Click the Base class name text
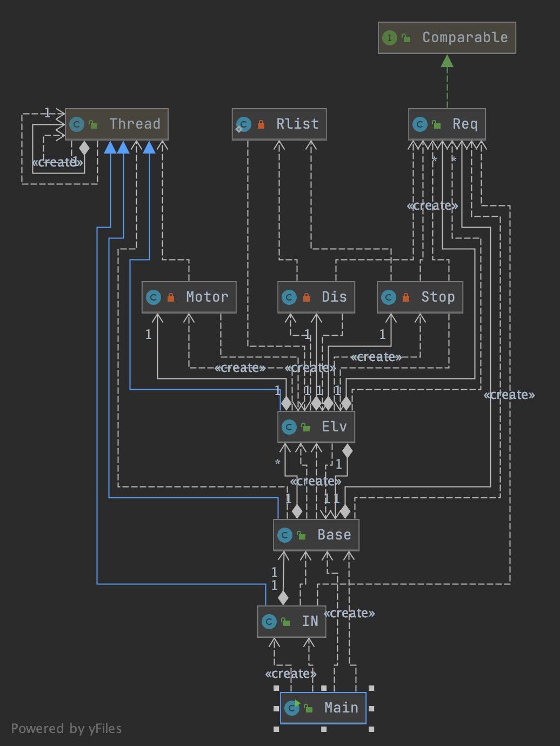The width and height of the screenshot is (560, 746). 334,535
